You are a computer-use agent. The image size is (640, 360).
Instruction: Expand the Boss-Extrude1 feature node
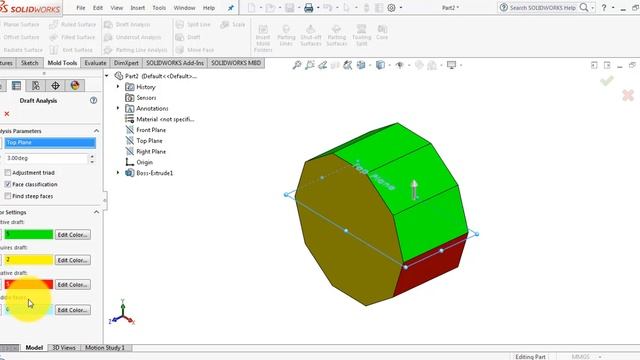click(x=118, y=173)
